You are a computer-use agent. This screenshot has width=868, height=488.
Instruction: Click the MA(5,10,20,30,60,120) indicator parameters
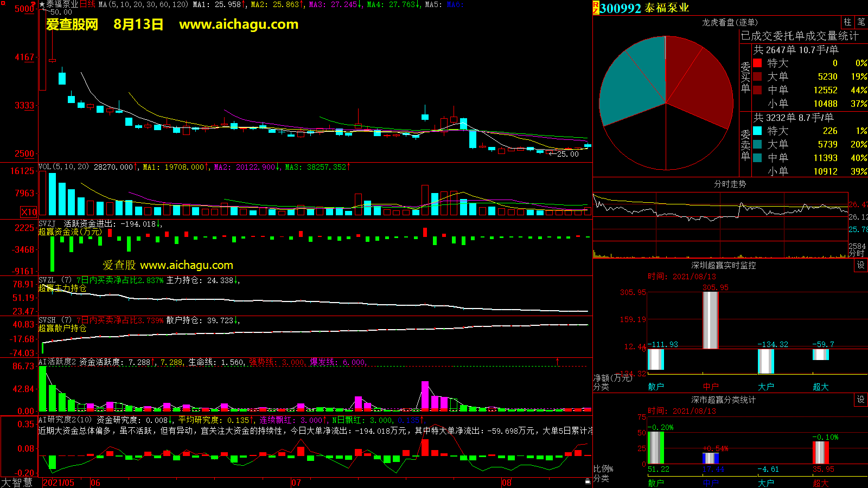point(143,4)
